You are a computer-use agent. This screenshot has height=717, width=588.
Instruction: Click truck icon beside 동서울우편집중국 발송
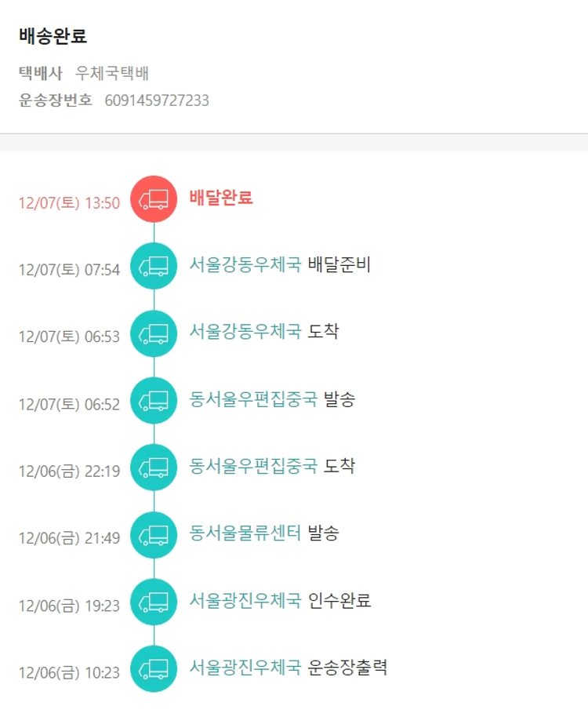click(x=154, y=401)
